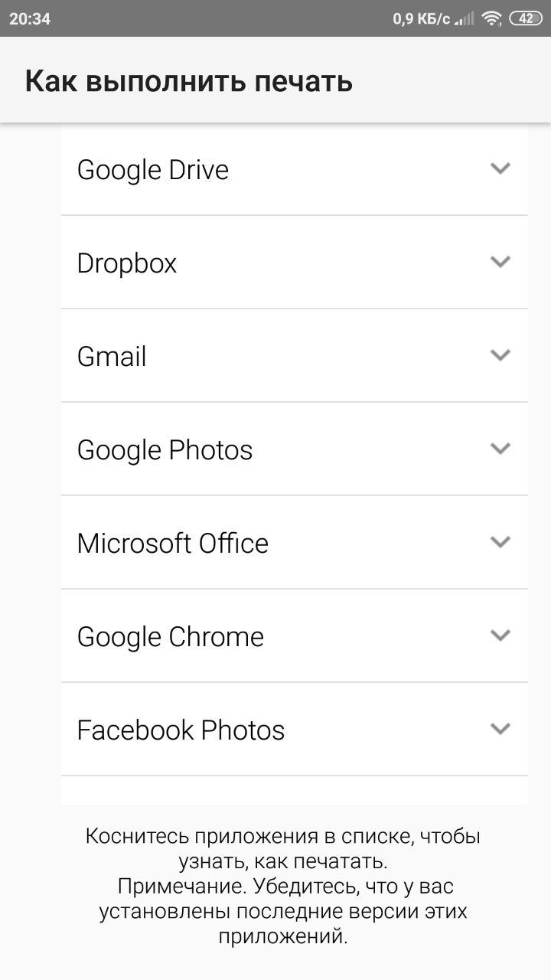Select the Google Photos label
551x980 pixels.
(x=165, y=450)
